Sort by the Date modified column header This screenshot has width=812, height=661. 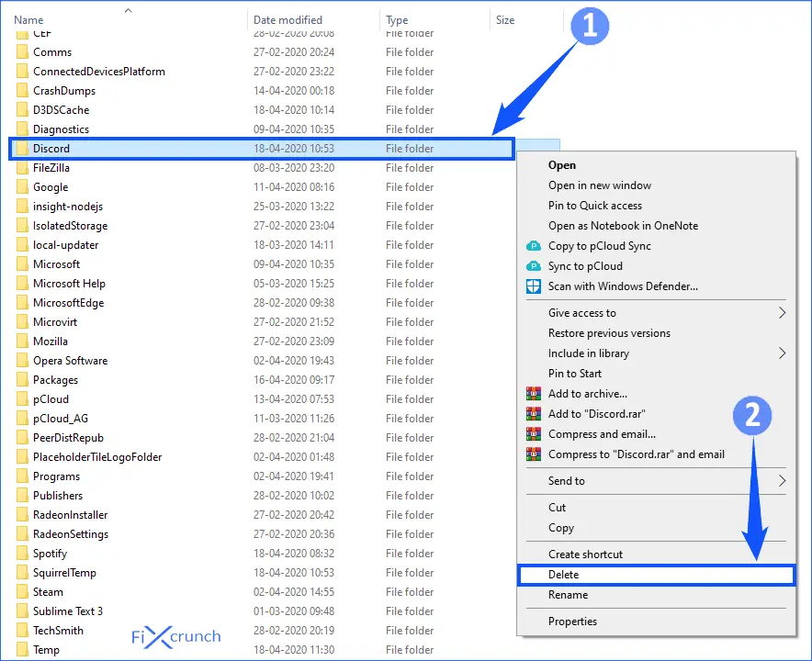click(288, 20)
